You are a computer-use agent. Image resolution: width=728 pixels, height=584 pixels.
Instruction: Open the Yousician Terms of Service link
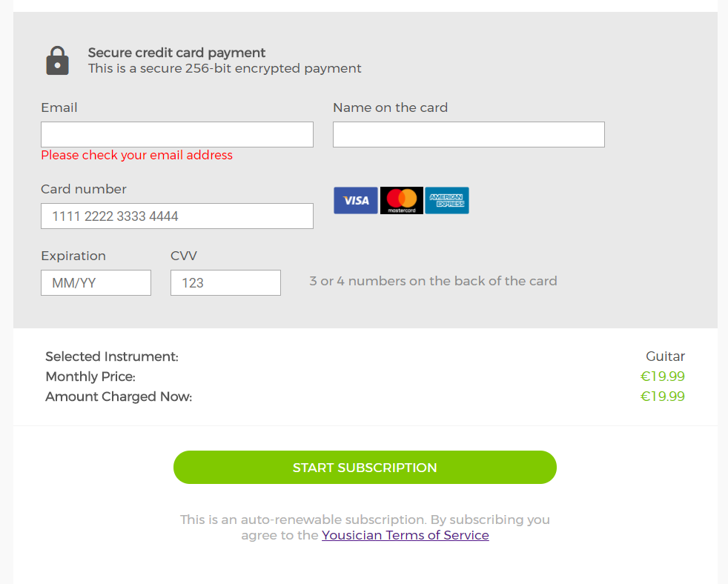tap(406, 535)
